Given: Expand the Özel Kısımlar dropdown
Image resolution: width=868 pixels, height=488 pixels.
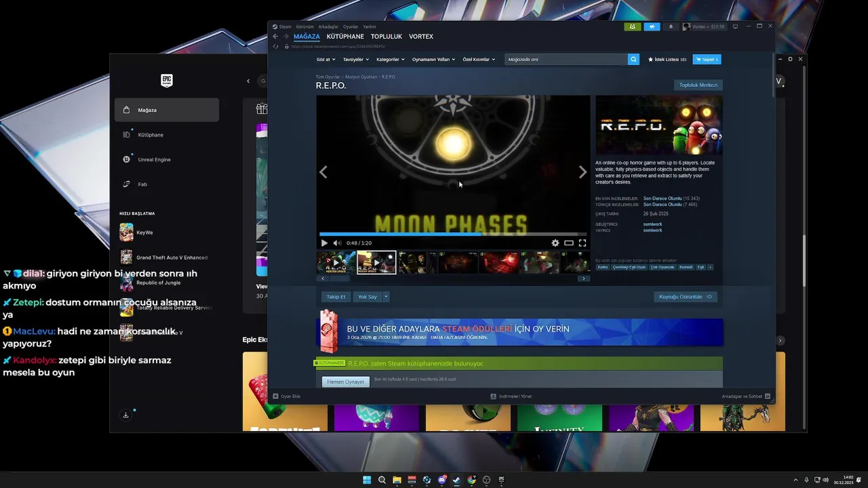Looking at the screenshot, I should click(478, 59).
